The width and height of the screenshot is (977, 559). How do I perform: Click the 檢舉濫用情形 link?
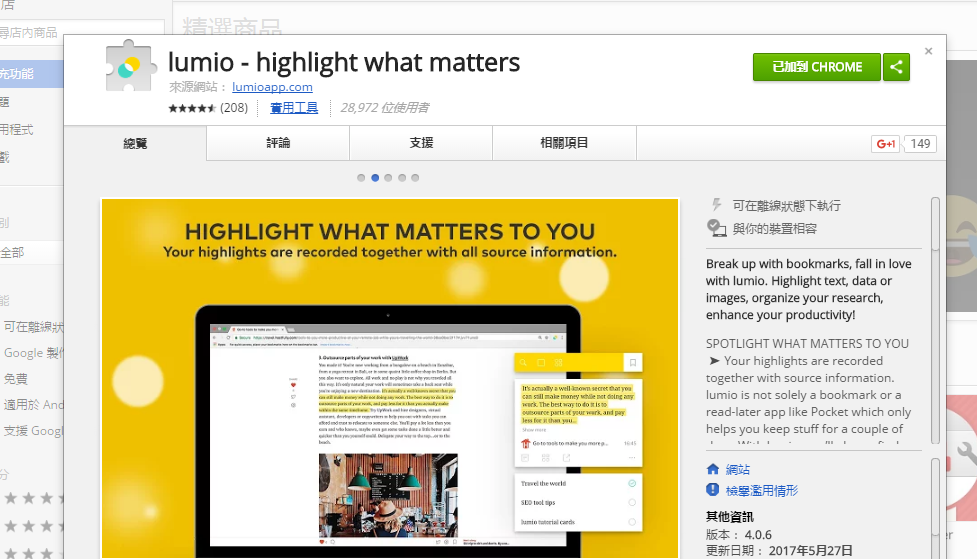click(x=762, y=490)
